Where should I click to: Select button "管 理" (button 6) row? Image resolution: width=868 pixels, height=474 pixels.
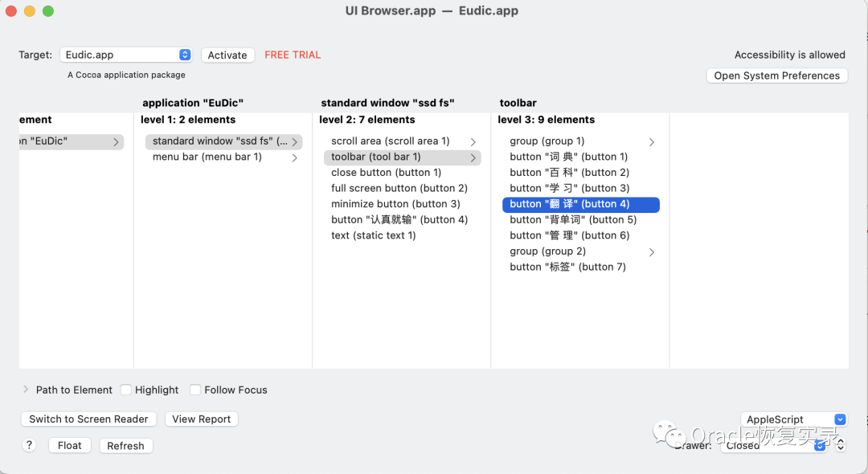tap(581, 235)
